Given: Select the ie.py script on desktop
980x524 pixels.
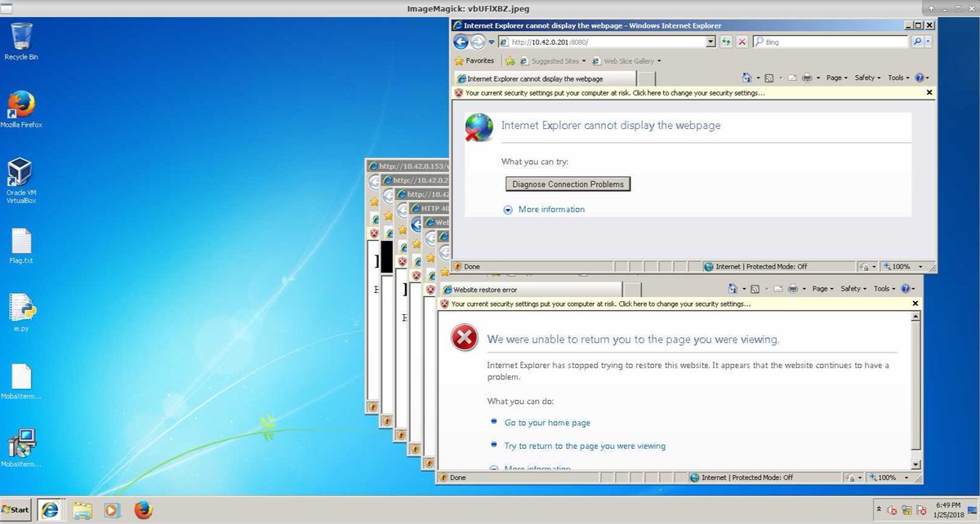Looking at the screenshot, I should pos(21,313).
